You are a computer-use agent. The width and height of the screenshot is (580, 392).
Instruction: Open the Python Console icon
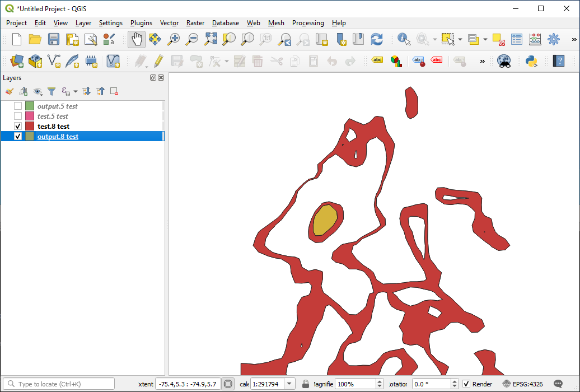(x=531, y=61)
